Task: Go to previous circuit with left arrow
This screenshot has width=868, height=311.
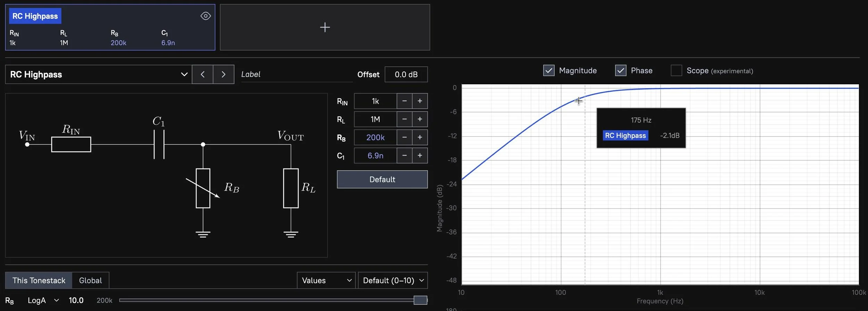Action: 202,74
